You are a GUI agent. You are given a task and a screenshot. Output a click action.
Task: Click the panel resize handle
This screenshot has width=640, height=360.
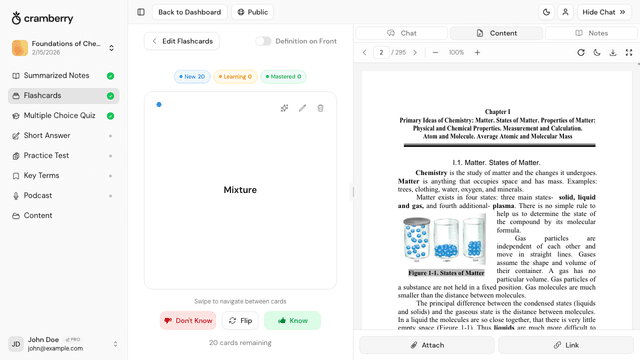tap(353, 192)
